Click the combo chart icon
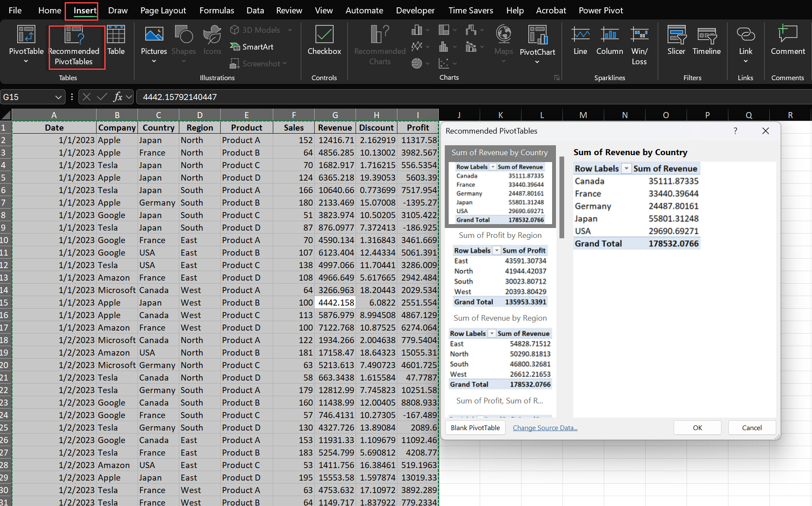This screenshot has width=812, height=506. click(x=471, y=46)
